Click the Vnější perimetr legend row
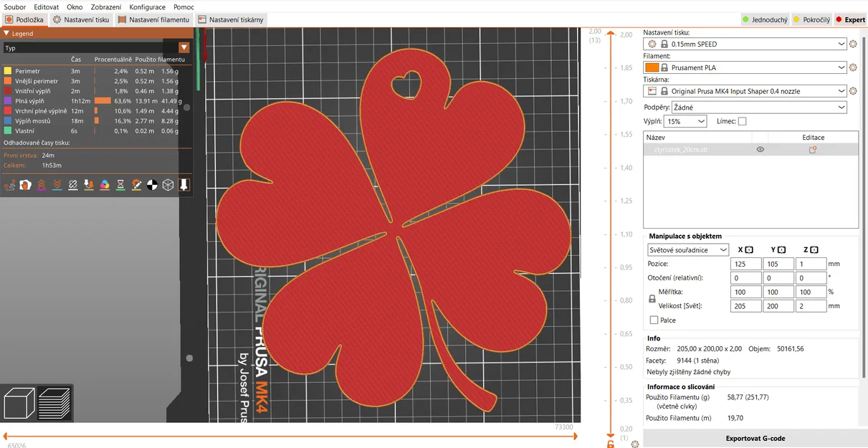 97,81
